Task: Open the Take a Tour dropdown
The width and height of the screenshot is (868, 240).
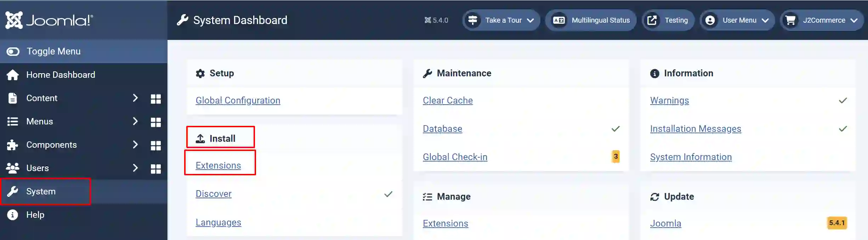Action: coord(501,20)
